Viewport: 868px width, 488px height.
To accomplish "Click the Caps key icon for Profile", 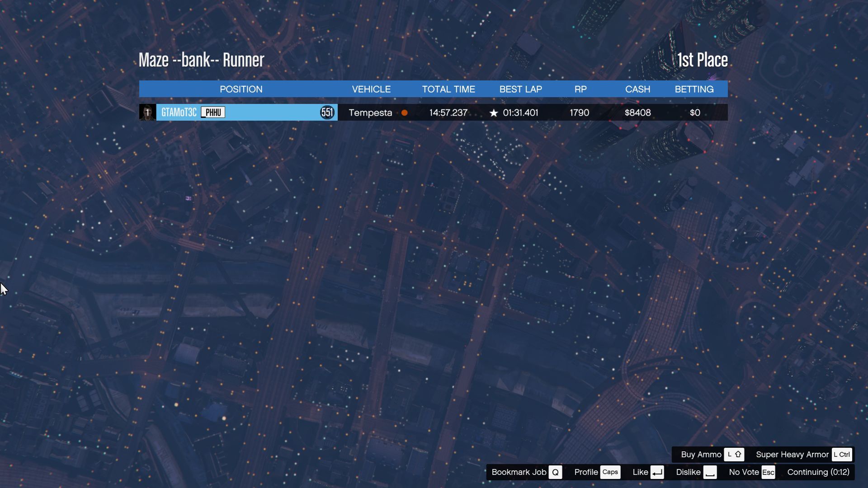I will [610, 472].
